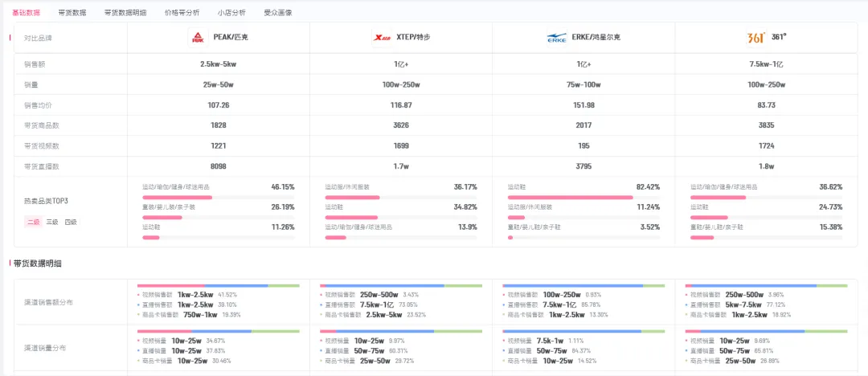Click the 带货视频数 row label
Viewport: 868px width, 376px height.
(x=42, y=146)
